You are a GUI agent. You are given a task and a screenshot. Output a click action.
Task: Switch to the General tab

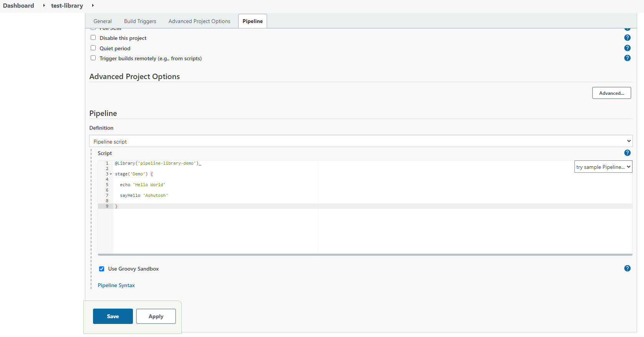click(103, 21)
